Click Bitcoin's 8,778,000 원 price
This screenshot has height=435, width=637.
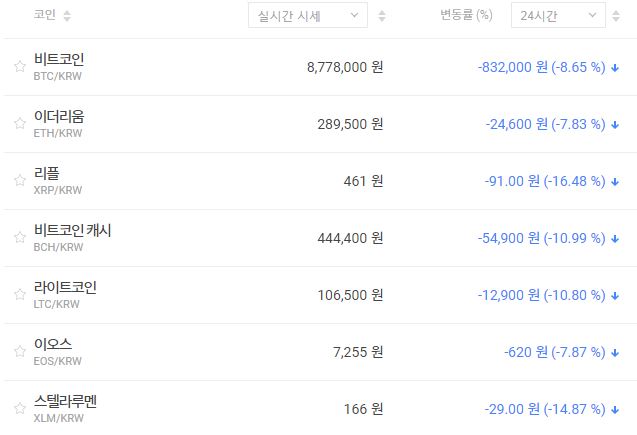coord(345,67)
